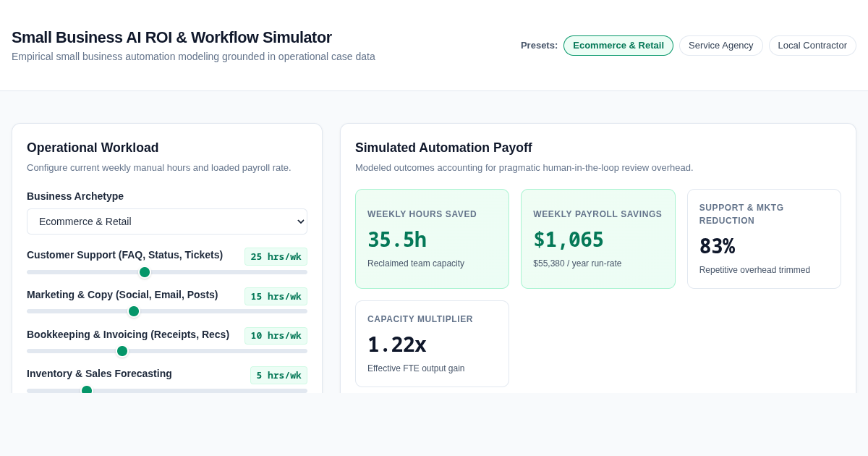Click the $55,380 / year run-rate text
The image size is (868, 456).
click(x=577, y=263)
